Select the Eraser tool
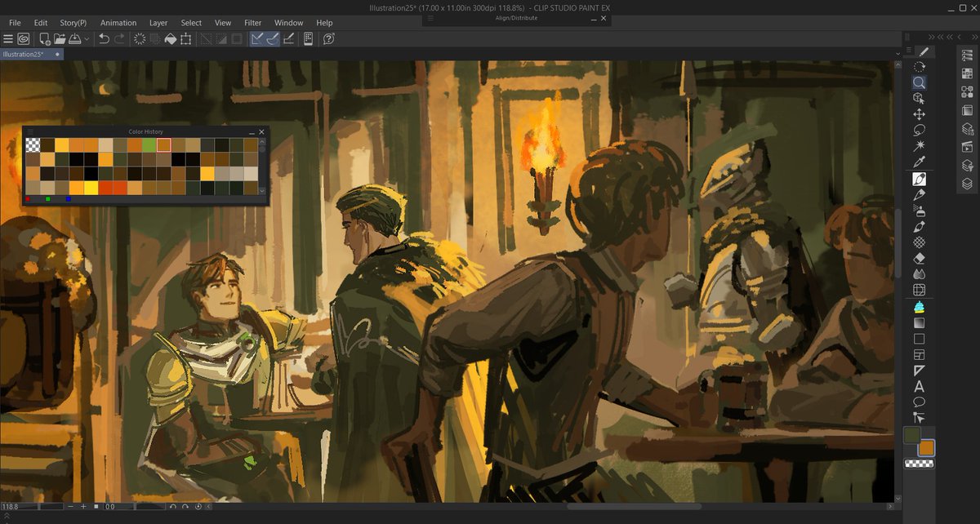This screenshot has height=524, width=980. pos(919,258)
